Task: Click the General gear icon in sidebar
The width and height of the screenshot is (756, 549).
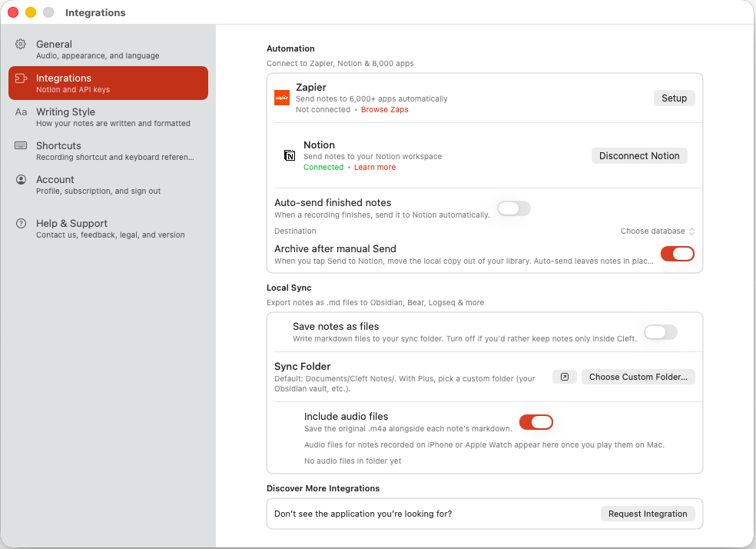Action: pos(20,44)
